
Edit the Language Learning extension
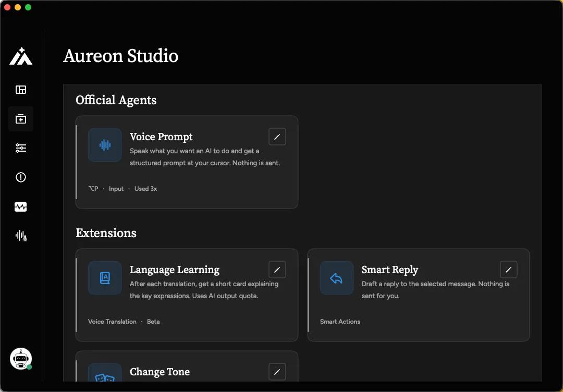(277, 269)
